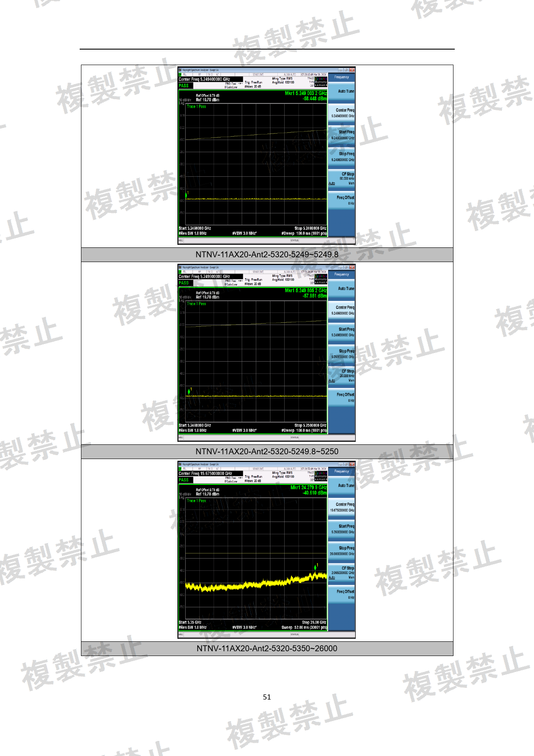Click the Start 5.2490000 GHz label
Image resolution: width=534 pixels, height=756 pixels.
coord(195,228)
